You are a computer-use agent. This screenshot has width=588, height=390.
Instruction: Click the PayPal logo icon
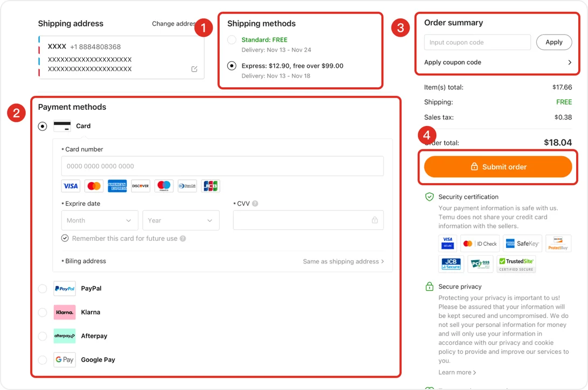[x=64, y=288]
